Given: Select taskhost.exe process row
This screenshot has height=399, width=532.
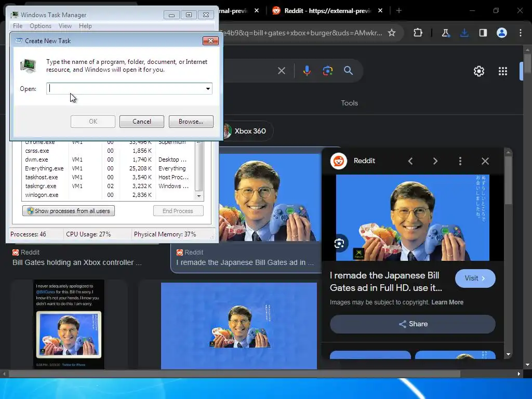Looking at the screenshot, I should click(108, 177).
